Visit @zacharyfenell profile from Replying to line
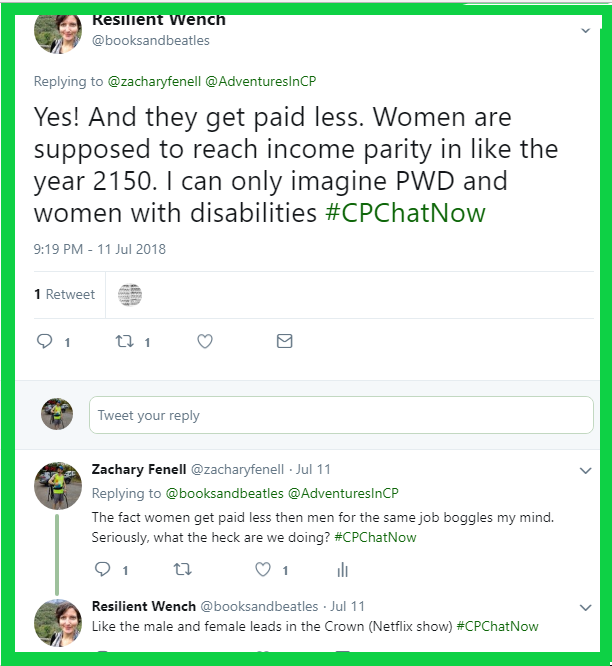612x666 pixels. 154,82
